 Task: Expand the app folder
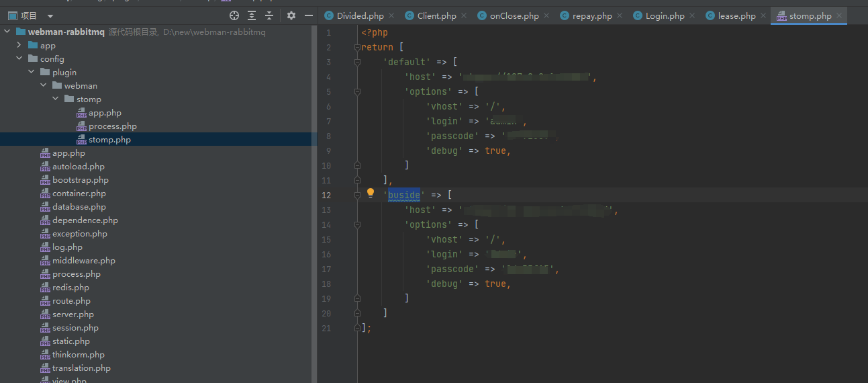point(19,46)
